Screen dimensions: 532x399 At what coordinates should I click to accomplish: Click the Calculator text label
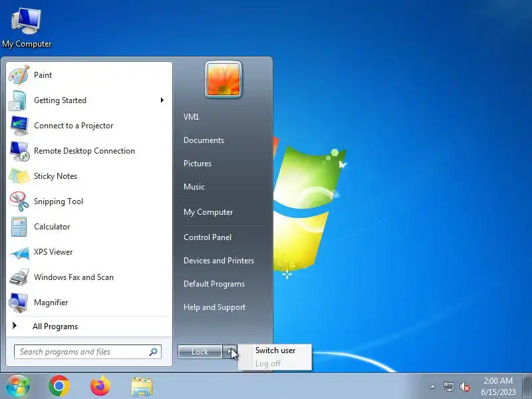pos(52,227)
